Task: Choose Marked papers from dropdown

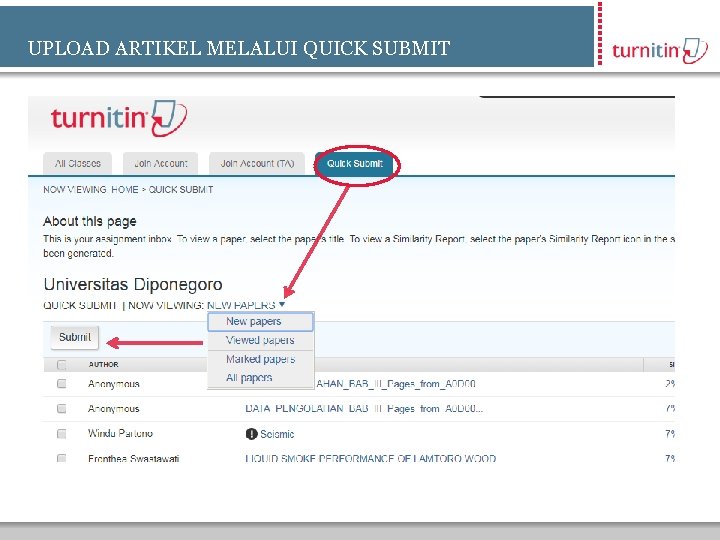Action: tap(260, 359)
